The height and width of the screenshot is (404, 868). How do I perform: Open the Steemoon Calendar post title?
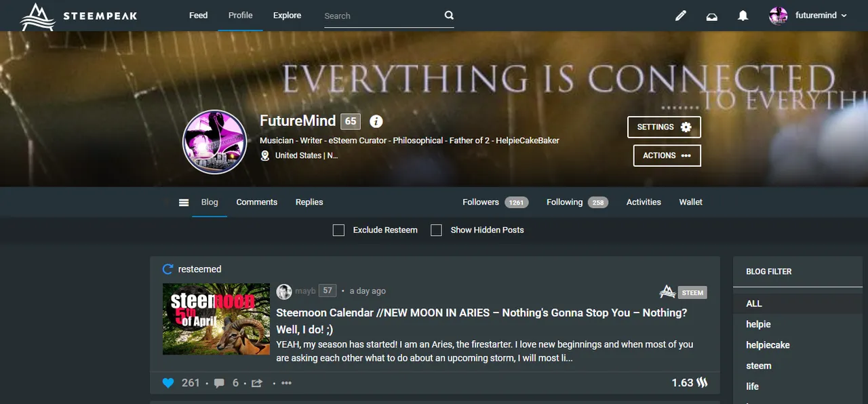[x=481, y=322]
